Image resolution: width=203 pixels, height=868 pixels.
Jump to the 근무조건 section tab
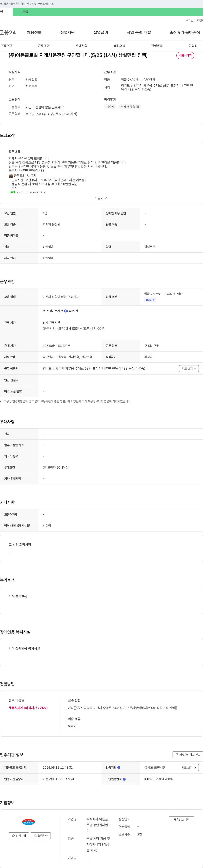44,46
